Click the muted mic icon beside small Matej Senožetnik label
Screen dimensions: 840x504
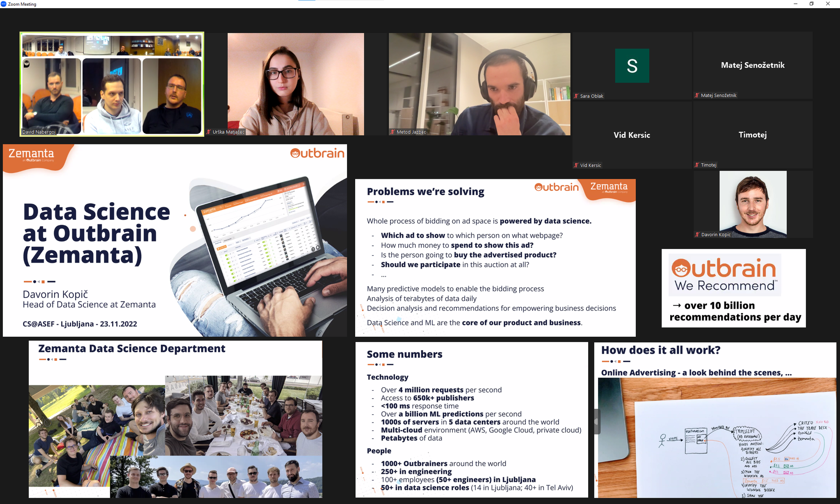pyautogui.click(x=697, y=95)
